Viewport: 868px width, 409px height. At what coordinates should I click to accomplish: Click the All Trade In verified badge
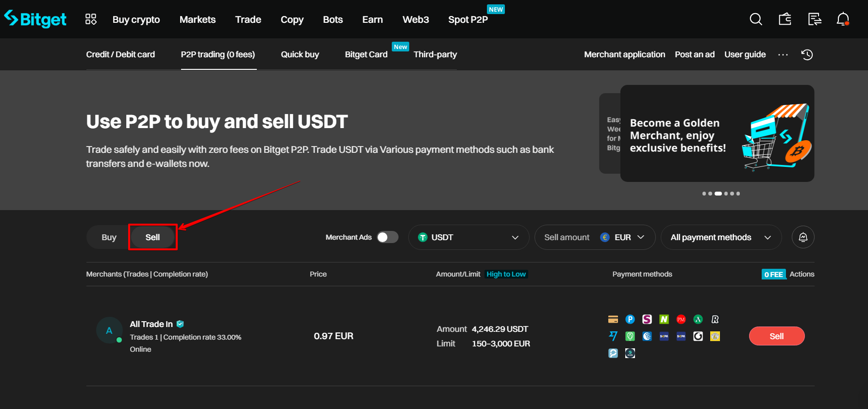(180, 324)
